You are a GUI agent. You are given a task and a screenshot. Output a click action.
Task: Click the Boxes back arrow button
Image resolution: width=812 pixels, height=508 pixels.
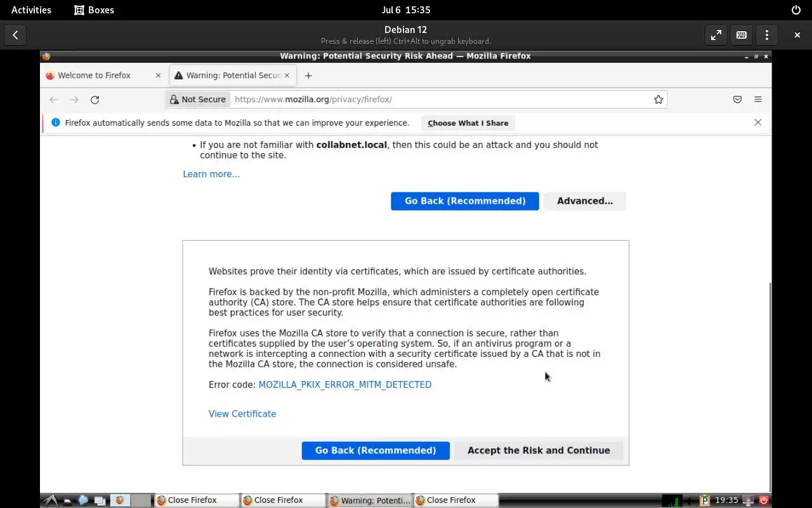(x=15, y=35)
